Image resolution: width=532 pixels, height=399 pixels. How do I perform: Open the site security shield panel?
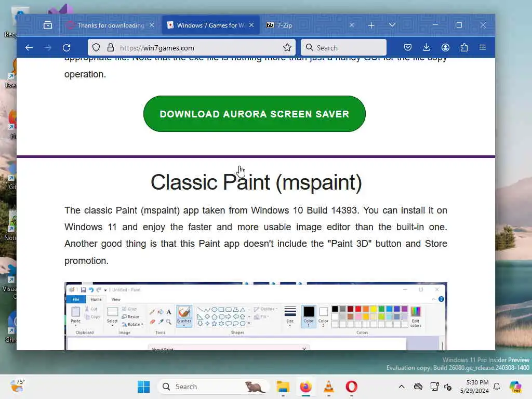point(96,47)
